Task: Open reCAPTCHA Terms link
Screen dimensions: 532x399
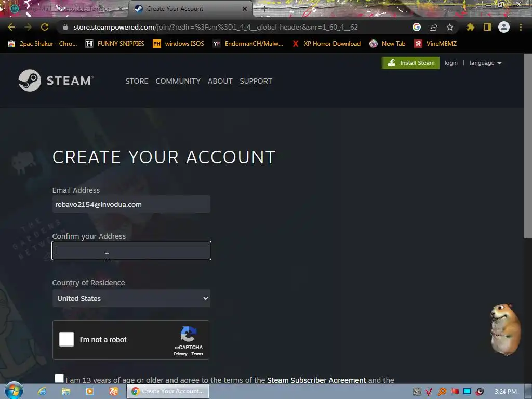Action: tap(197, 354)
